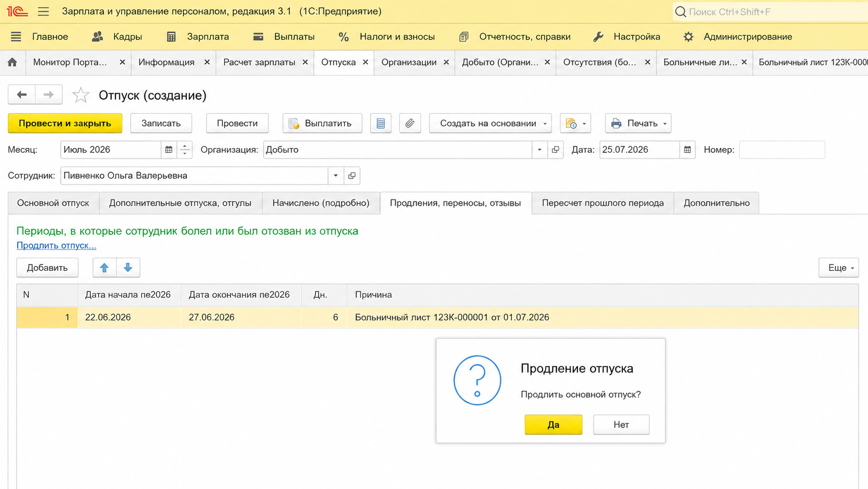Close the Организации tab
The height and width of the screenshot is (489, 868).
pyautogui.click(x=446, y=62)
